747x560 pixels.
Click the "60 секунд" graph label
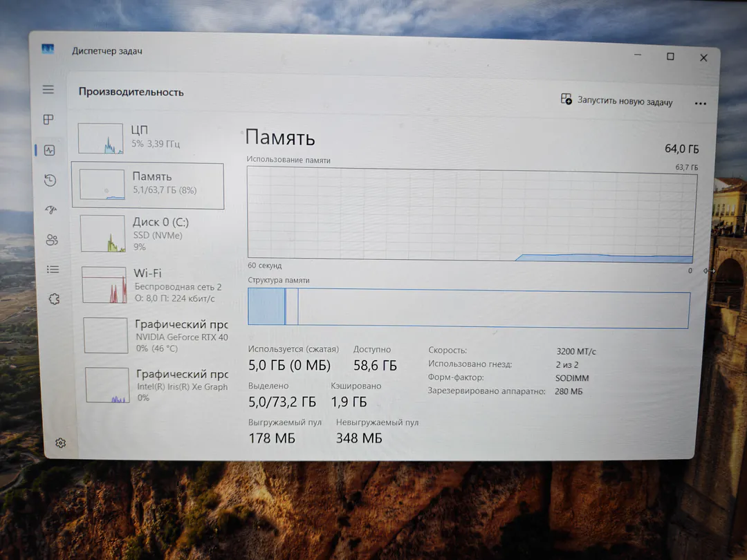coord(264,265)
